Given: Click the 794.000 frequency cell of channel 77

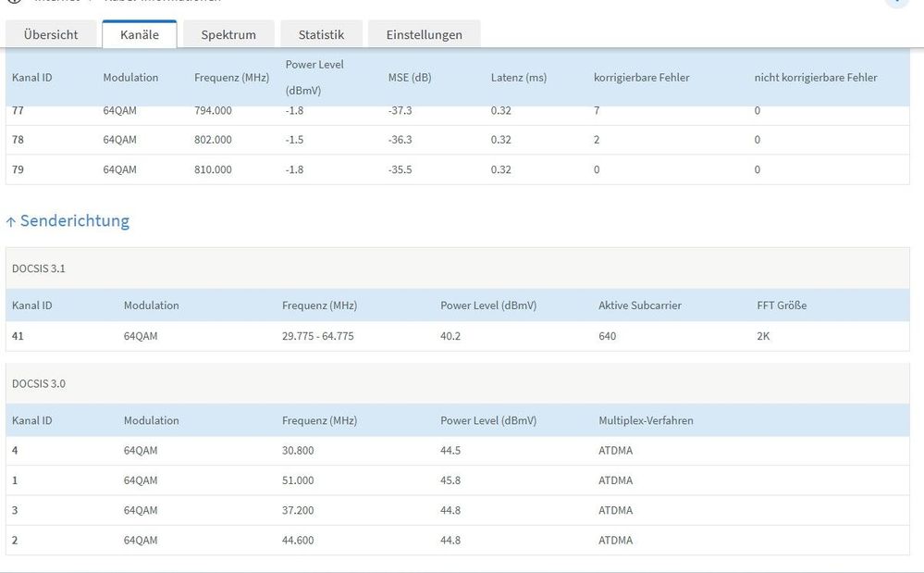Looking at the screenshot, I should [x=213, y=111].
